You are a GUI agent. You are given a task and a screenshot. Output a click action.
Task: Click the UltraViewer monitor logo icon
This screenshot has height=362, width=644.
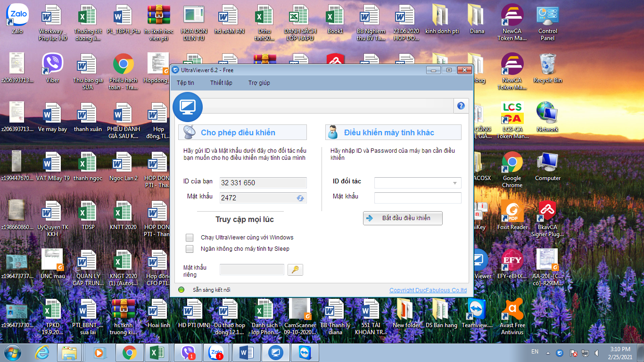[x=188, y=107]
